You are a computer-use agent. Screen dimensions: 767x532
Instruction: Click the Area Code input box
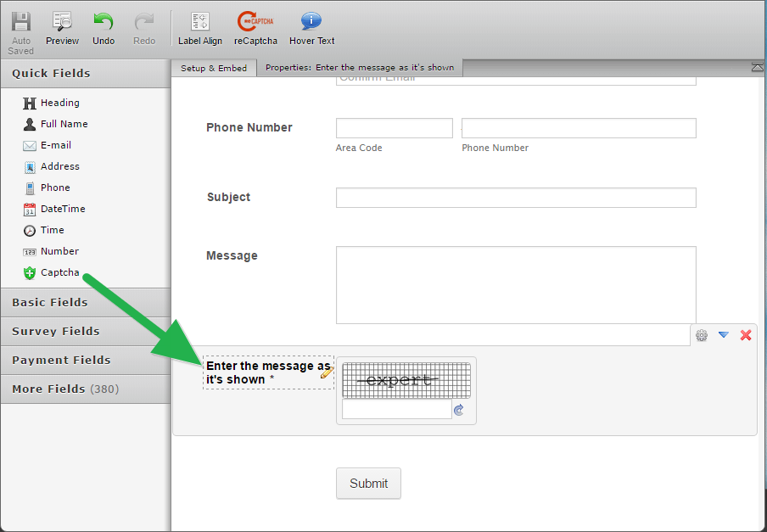coord(394,128)
